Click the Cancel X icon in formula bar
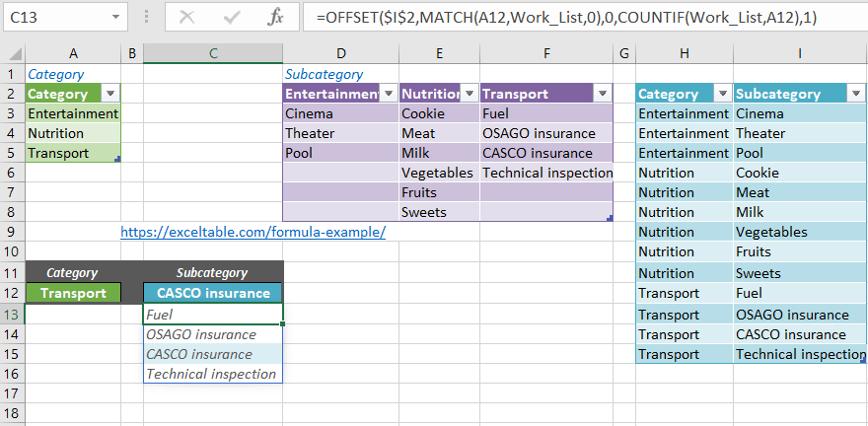 tap(186, 17)
